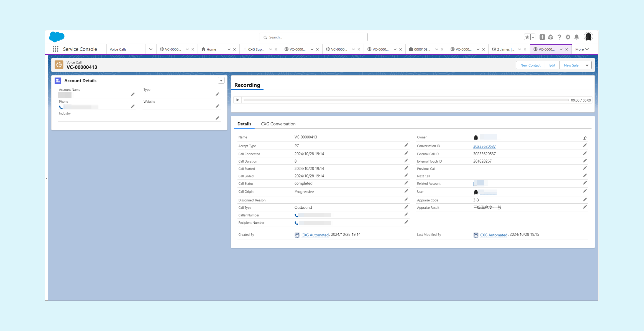Open the Voice Calls navigation dropdown
644x331 pixels.
click(x=151, y=49)
